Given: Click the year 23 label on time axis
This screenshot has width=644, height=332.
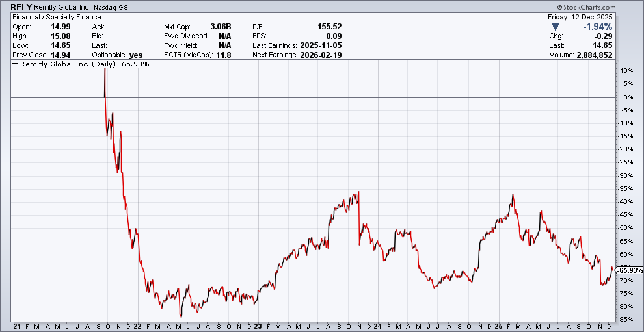Looking at the screenshot, I should point(258,326).
